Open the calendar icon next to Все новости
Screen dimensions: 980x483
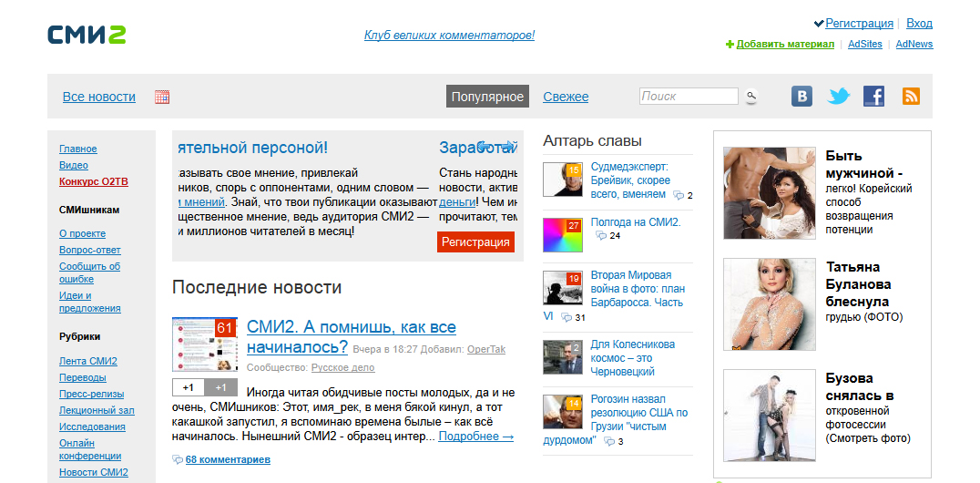tap(162, 97)
